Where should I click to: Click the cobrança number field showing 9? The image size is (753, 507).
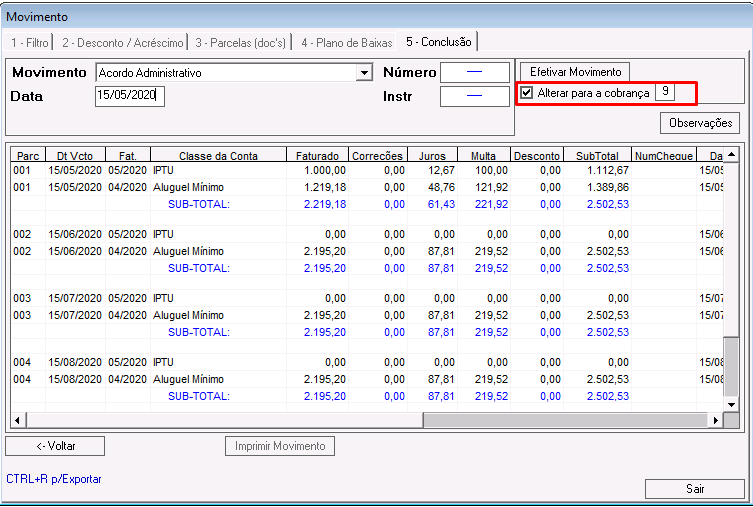[665, 92]
